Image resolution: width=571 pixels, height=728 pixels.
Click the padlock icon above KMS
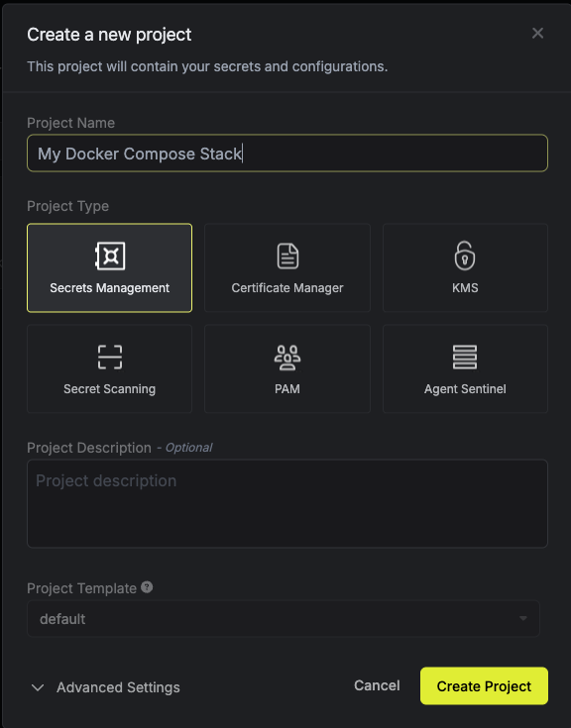pos(465,256)
